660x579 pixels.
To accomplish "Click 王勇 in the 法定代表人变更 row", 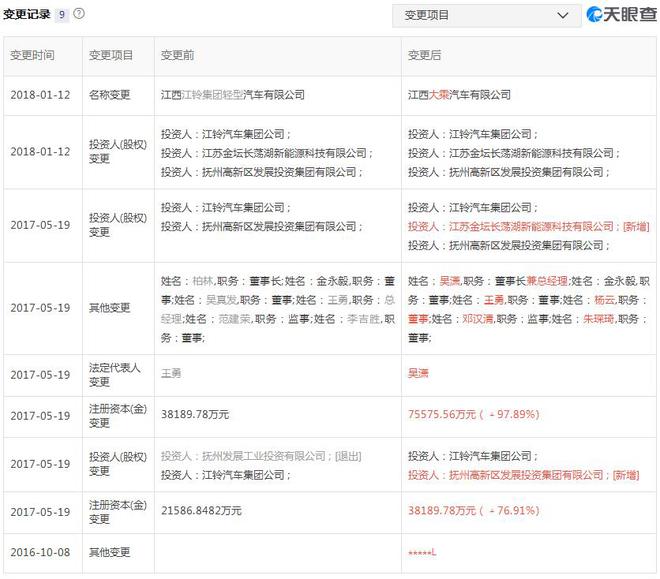I will [171, 374].
